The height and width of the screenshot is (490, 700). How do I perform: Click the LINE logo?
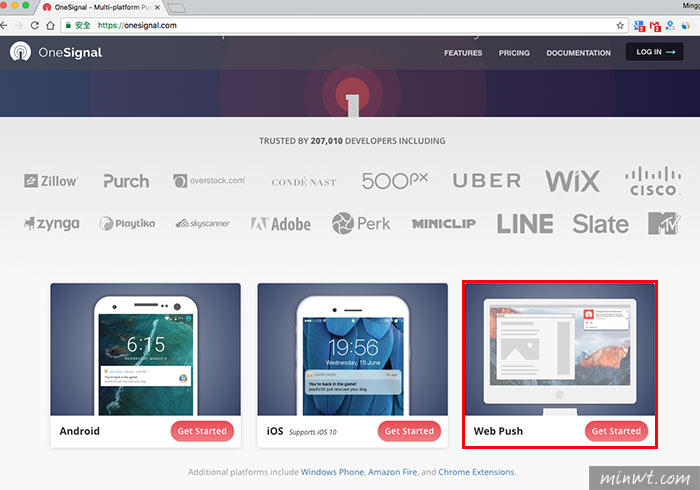525,224
